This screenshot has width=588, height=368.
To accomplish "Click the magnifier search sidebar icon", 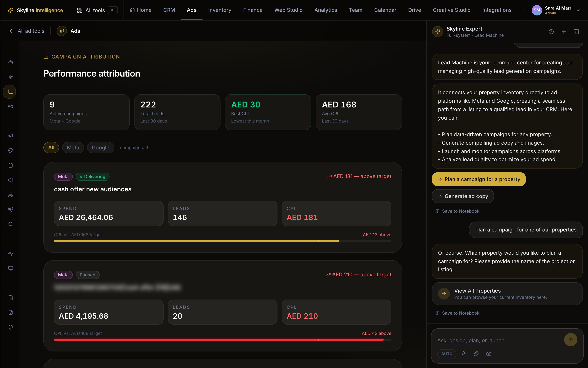I will click(10, 224).
